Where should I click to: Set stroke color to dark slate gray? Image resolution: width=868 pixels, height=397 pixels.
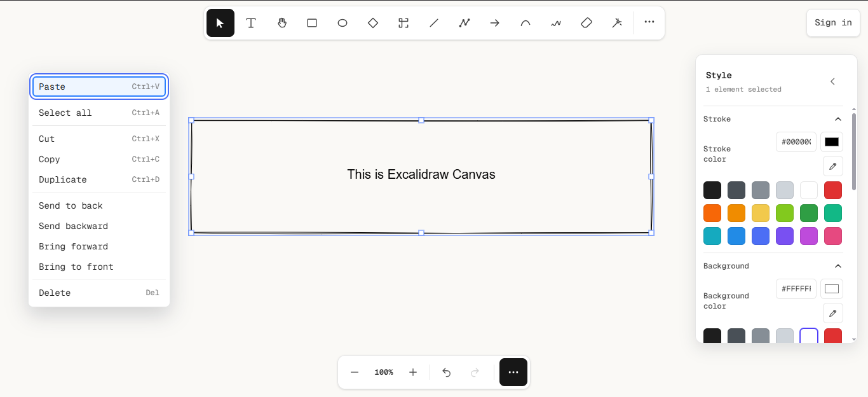click(736, 190)
